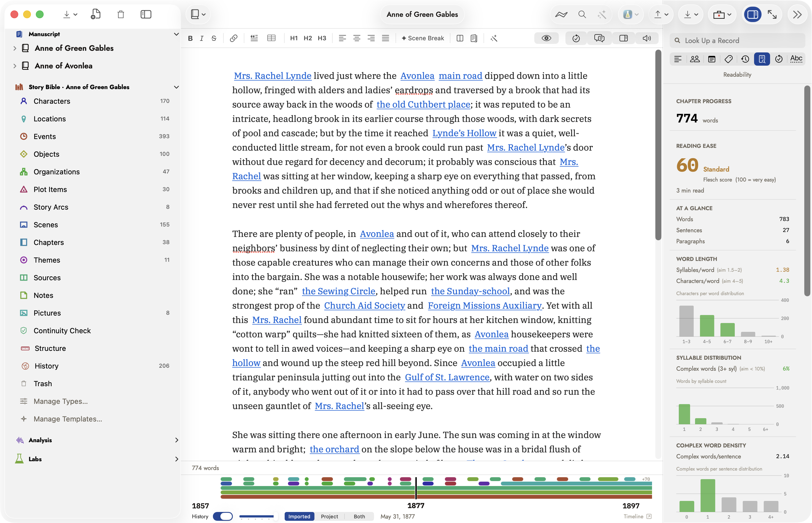
Task: Delete with the trash icon in the top toolbar
Action: [x=121, y=14]
